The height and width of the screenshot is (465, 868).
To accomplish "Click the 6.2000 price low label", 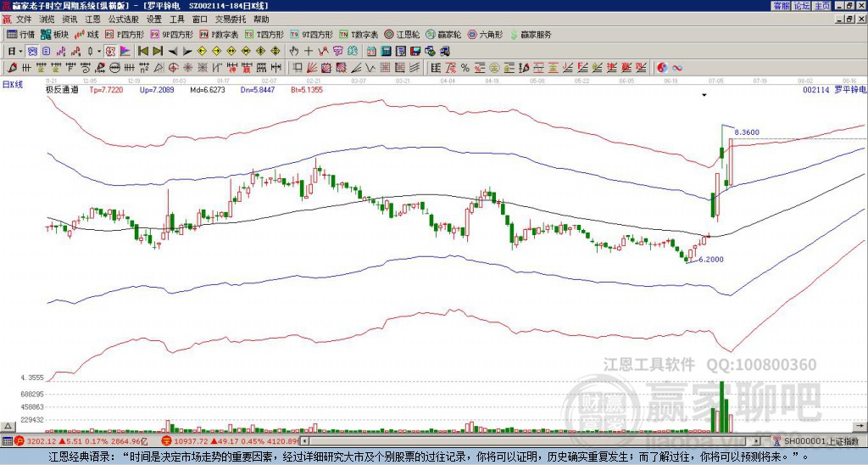I will (x=711, y=260).
